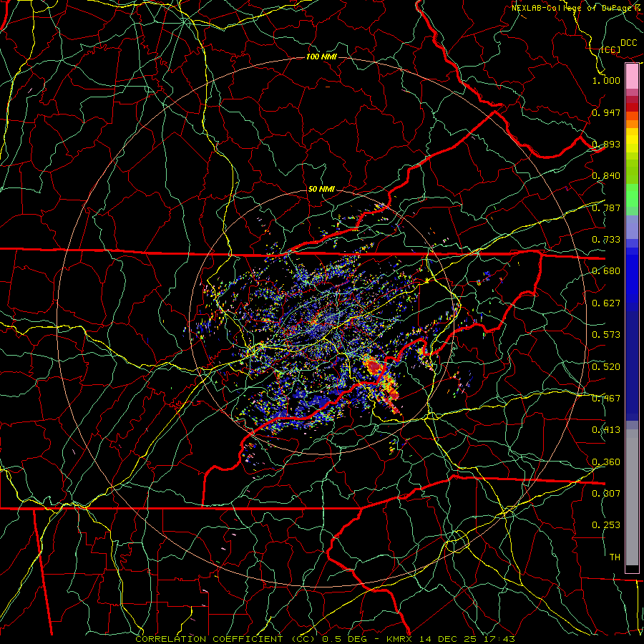Select the 0.253 scale value
The height and width of the screenshot is (644, 644).
[x=606, y=525]
